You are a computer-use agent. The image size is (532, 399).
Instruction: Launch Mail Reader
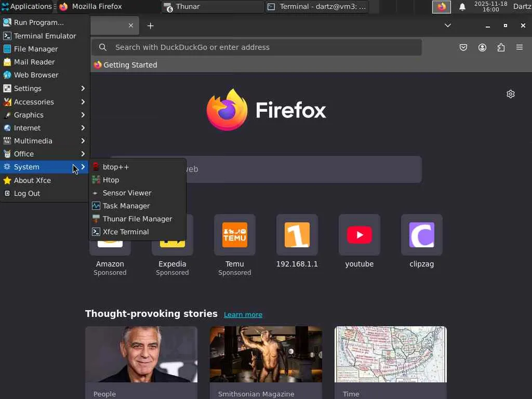45,62
